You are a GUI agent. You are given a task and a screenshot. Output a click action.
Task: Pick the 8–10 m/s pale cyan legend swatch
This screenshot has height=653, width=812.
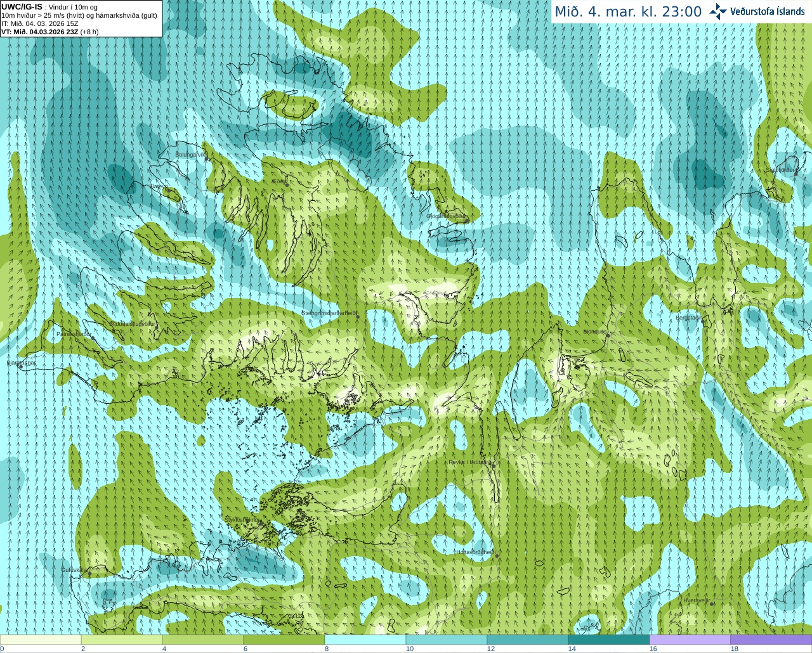click(365, 640)
